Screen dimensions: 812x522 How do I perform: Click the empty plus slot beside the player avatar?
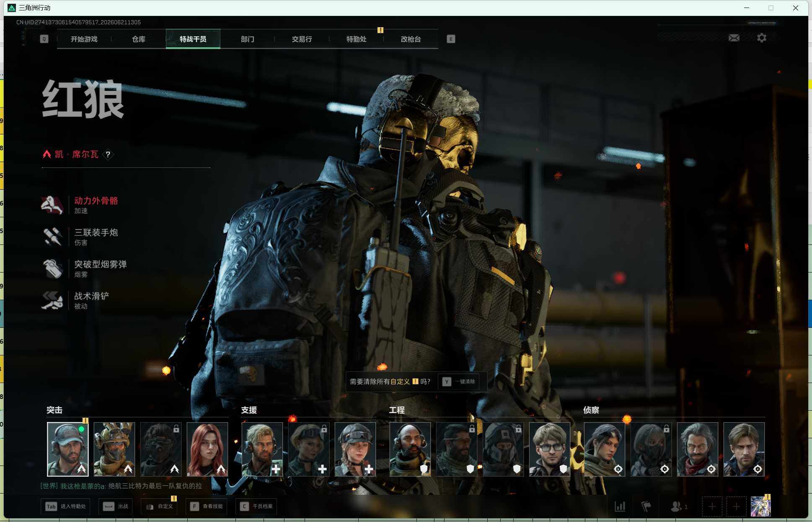point(736,507)
